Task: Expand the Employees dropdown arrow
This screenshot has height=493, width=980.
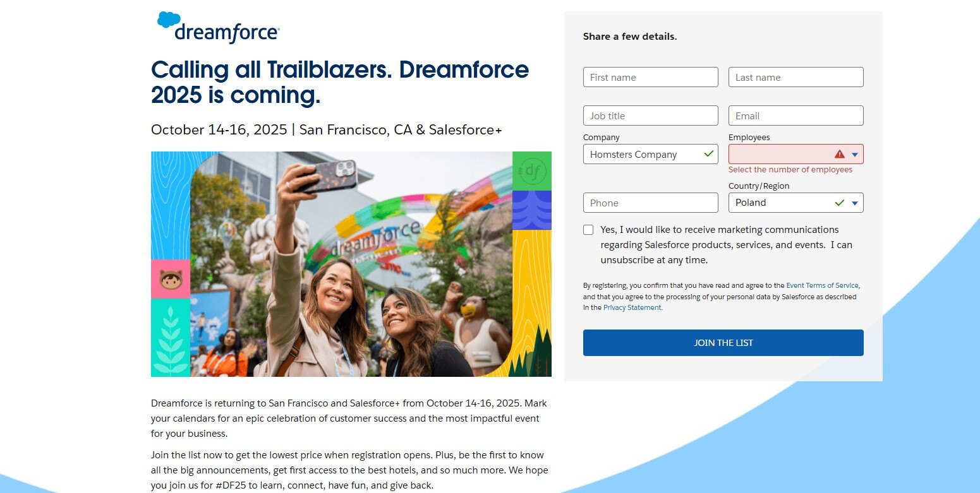Action: (x=854, y=154)
